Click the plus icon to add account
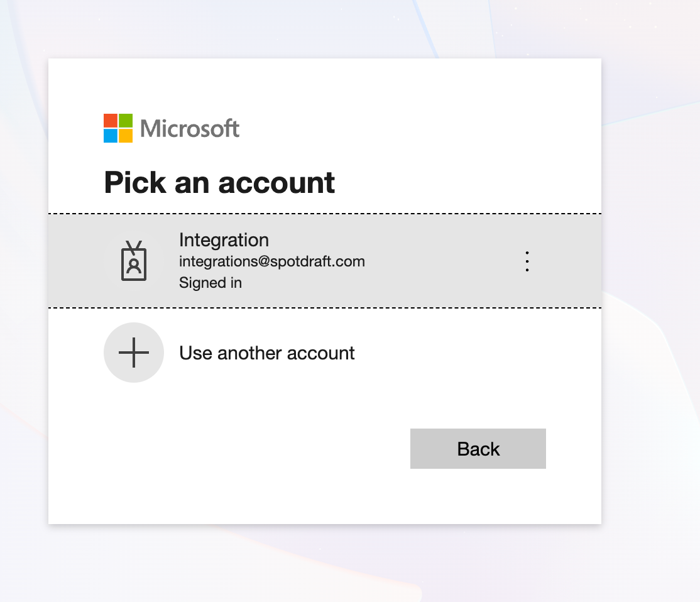 pos(134,353)
